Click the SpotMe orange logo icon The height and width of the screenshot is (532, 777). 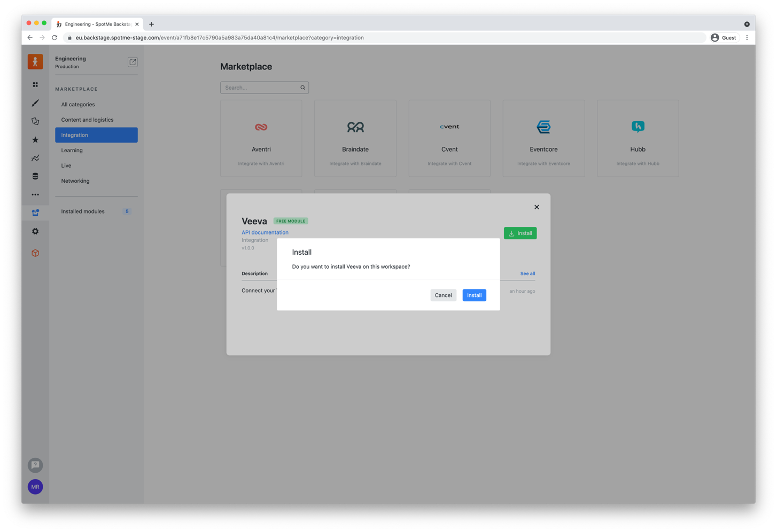click(x=35, y=62)
